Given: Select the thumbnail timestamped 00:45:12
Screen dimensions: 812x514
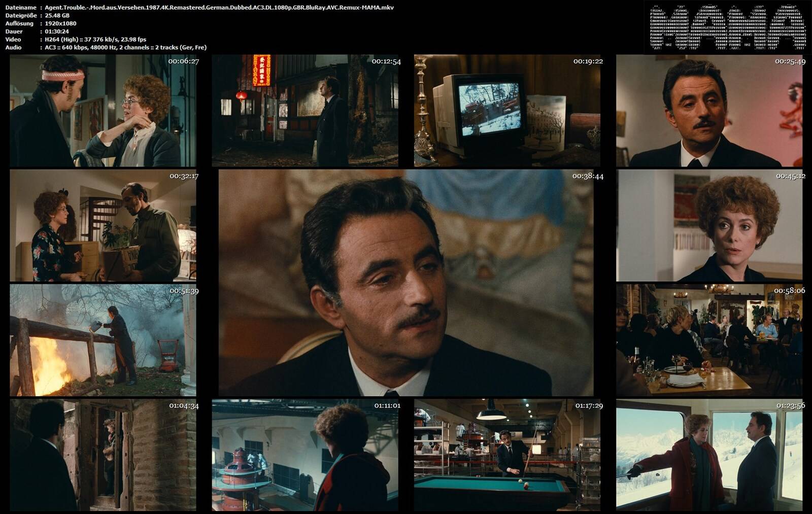Looking at the screenshot, I should pyautogui.click(x=709, y=225).
